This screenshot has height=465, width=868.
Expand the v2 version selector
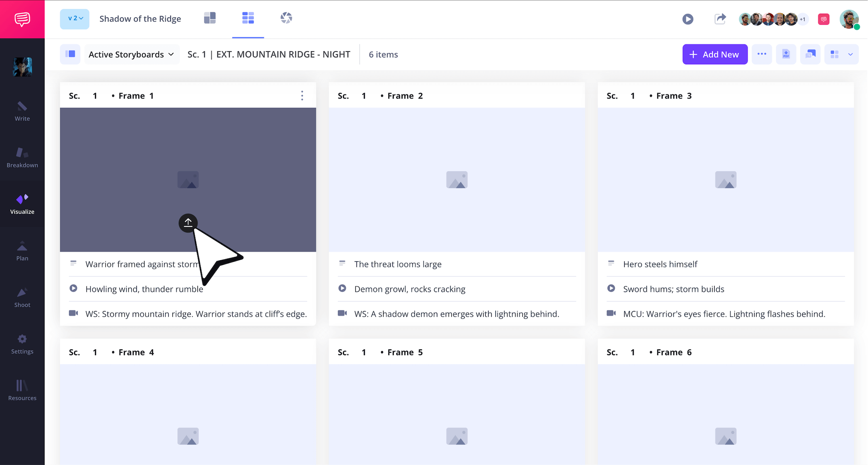coord(74,19)
